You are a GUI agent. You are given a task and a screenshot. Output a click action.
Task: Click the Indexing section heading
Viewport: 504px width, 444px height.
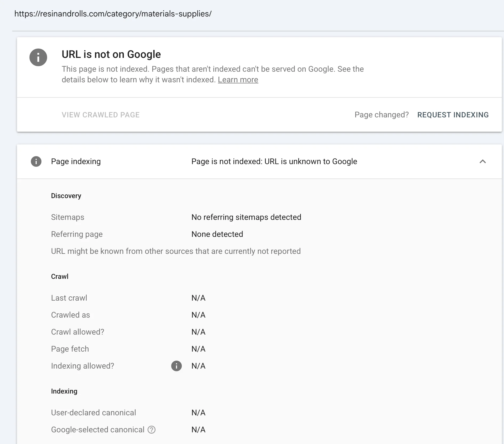(64, 391)
